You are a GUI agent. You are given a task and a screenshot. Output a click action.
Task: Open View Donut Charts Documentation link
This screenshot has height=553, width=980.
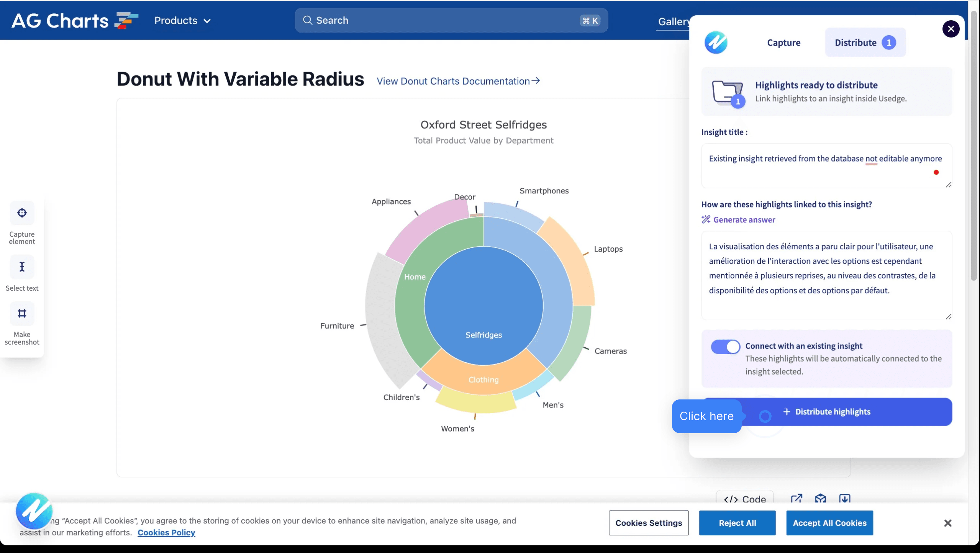458,81
